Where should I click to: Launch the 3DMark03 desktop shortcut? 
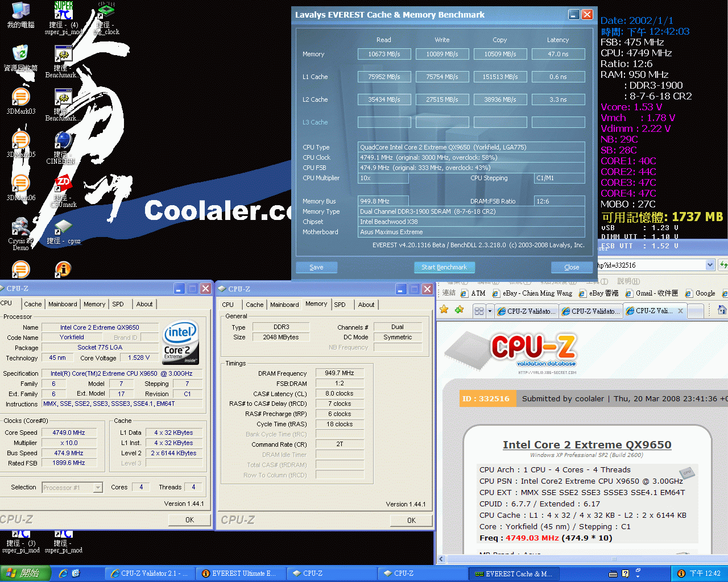pyautogui.click(x=20, y=101)
